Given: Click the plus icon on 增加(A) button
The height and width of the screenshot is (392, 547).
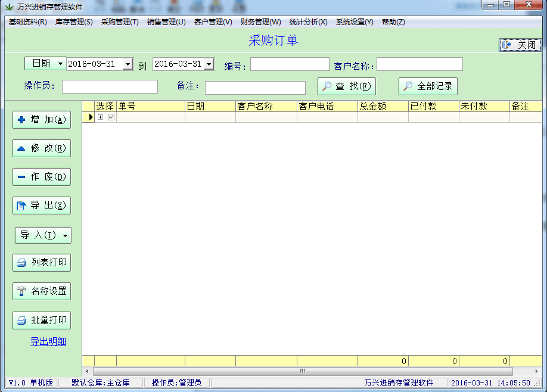Looking at the screenshot, I should (x=22, y=120).
